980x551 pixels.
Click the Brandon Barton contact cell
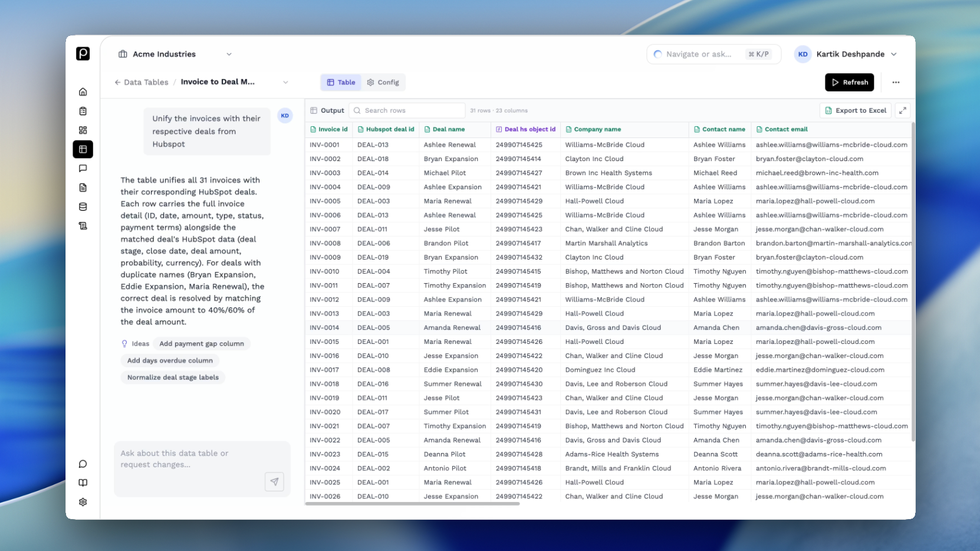[719, 243]
